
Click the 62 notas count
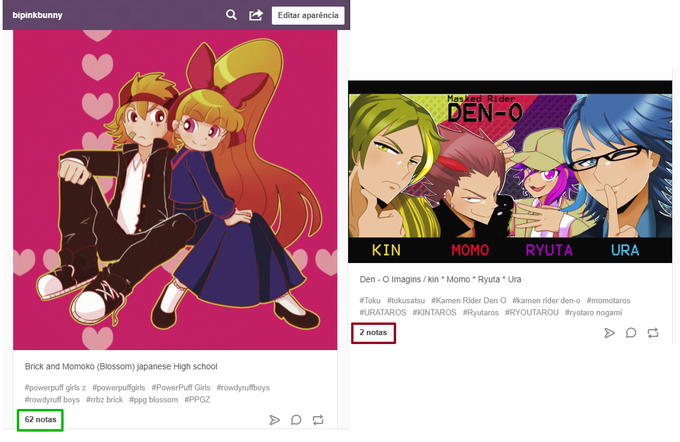40,419
